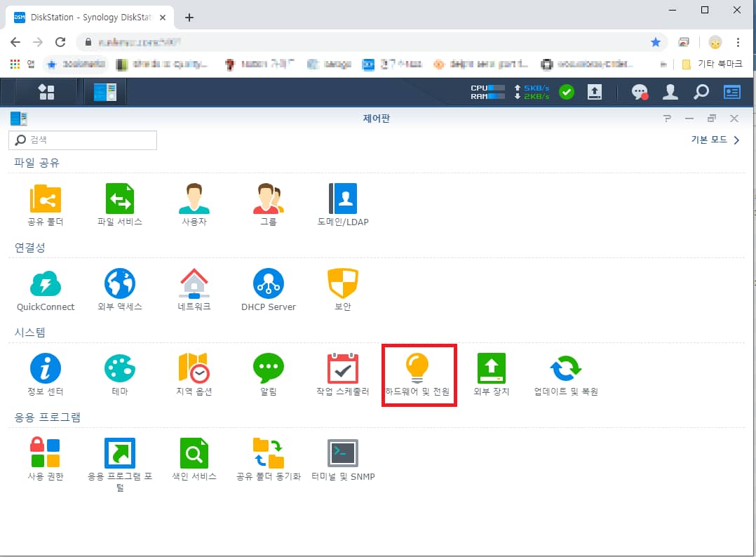
Task: Open the 기타 북마크 bookmarks folder
Action: coord(713,65)
